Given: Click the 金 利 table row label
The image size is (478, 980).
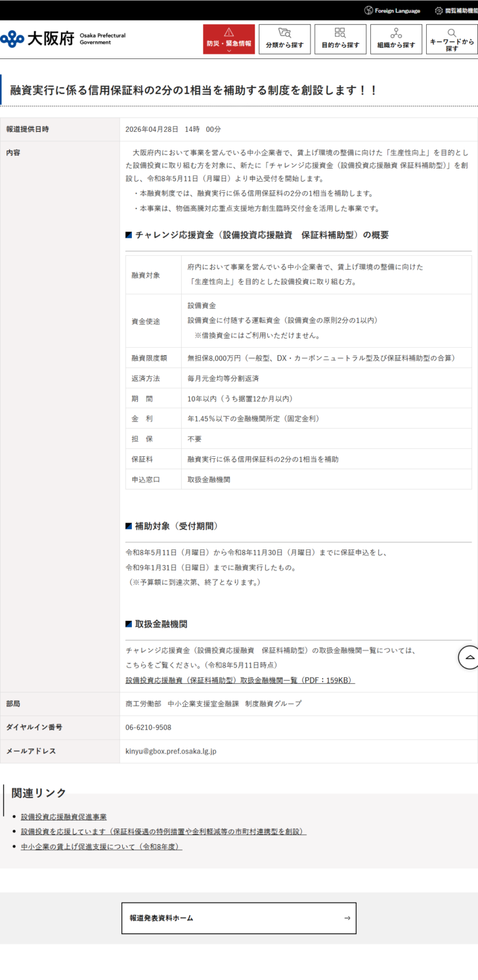Looking at the screenshot, I should pyautogui.click(x=142, y=419).
